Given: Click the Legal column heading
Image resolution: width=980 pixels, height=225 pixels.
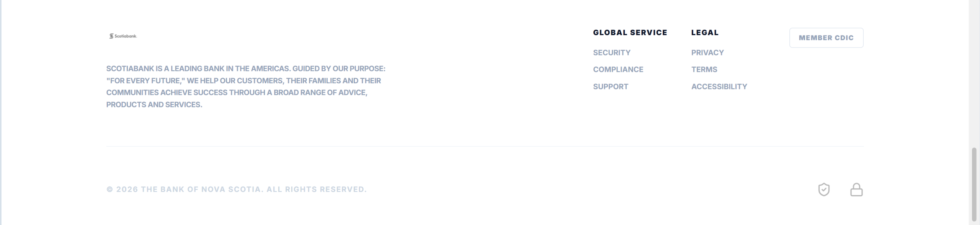Looking at the screenshot, I should click(x=704, y=32).
